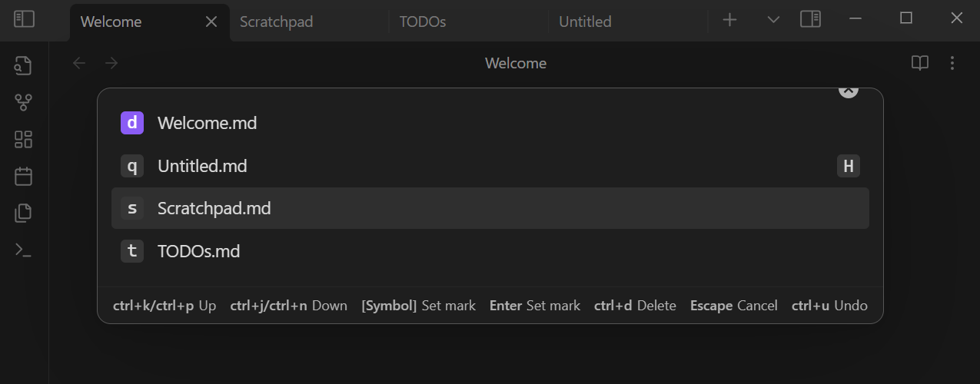This screenshot has width=980, height=384.
Task: Toggle the right sidebar panel
Action: (x=810, y=19)
